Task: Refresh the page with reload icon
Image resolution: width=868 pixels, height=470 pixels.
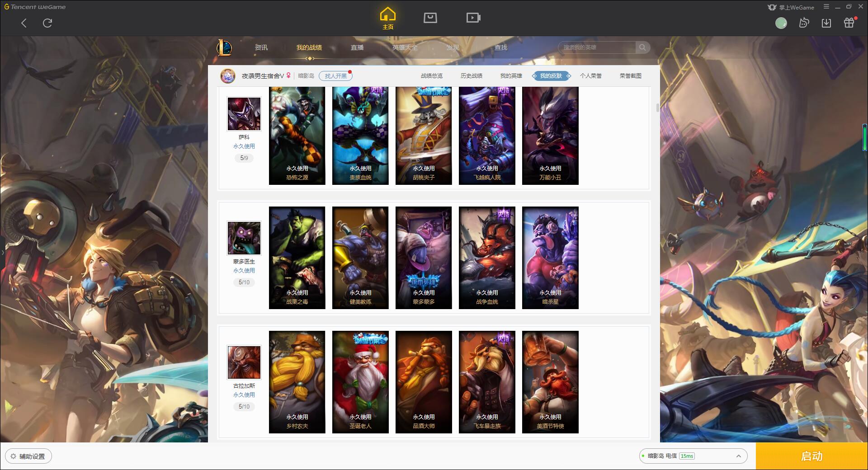Action: coord(47,23)
